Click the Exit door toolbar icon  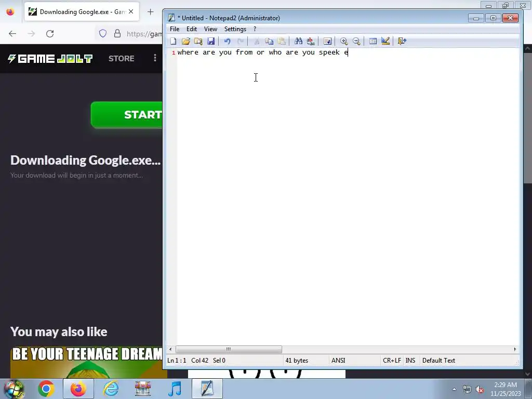tap(402, 41)
